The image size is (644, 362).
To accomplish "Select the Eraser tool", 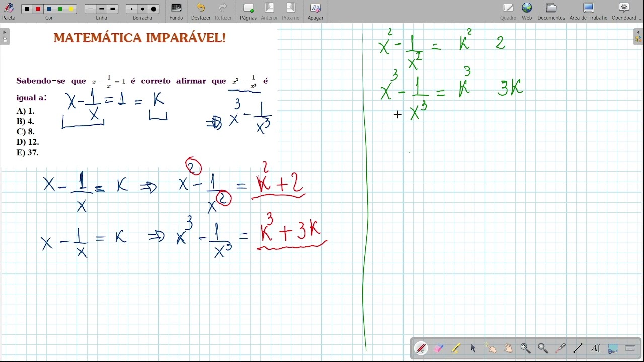I will click(x=439, y=348).
